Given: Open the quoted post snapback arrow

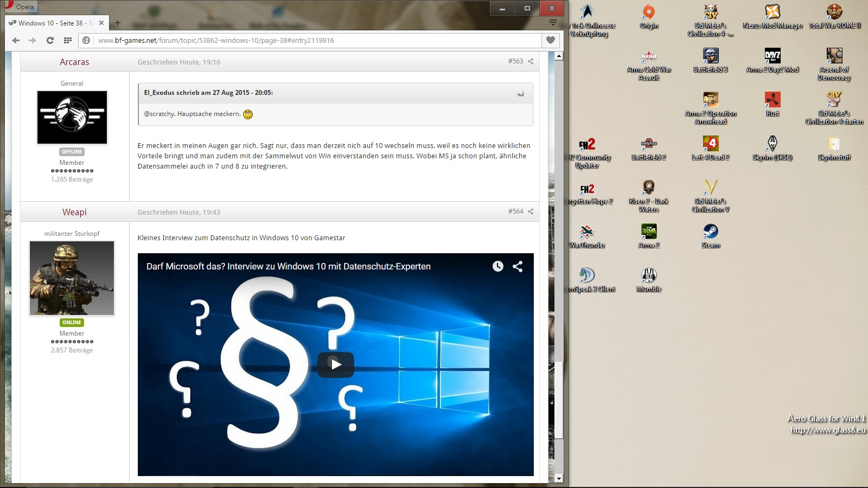Looking at the screenshot, I should coord(521,93).
